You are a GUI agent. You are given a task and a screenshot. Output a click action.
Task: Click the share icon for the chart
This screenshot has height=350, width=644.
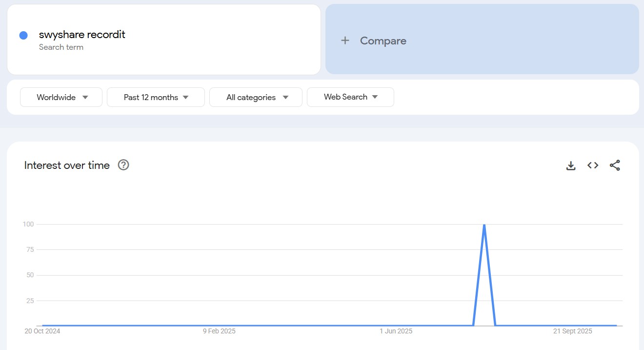point(615,165)
